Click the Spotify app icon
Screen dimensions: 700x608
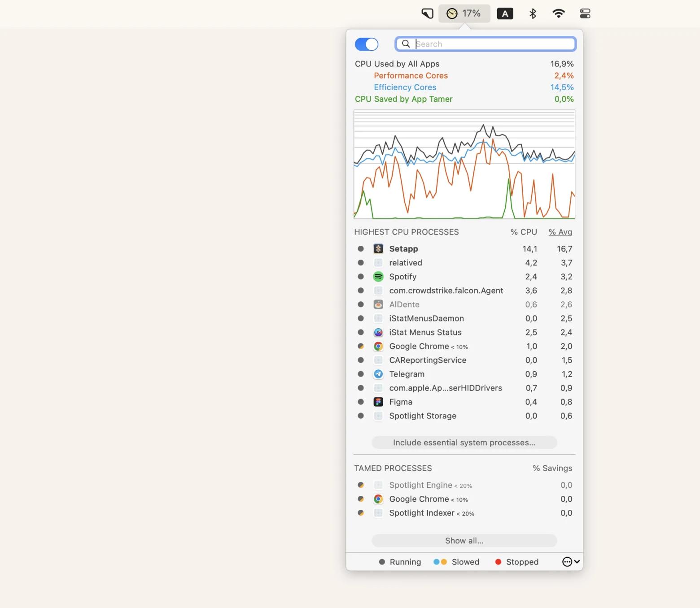pos(378,276)
